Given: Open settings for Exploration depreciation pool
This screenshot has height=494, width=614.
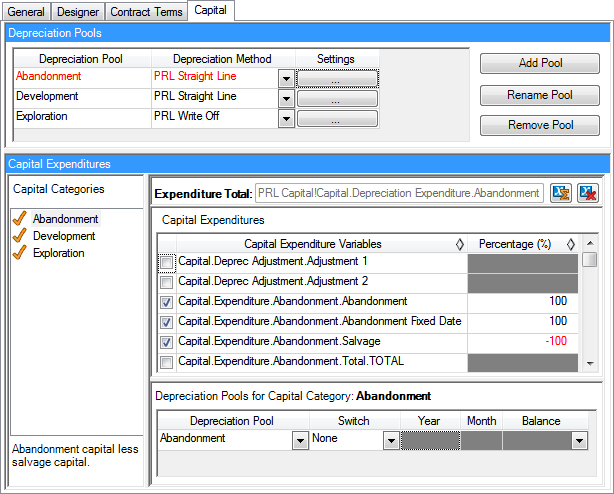Looking at the screenshot, I should tap(338, 118).
